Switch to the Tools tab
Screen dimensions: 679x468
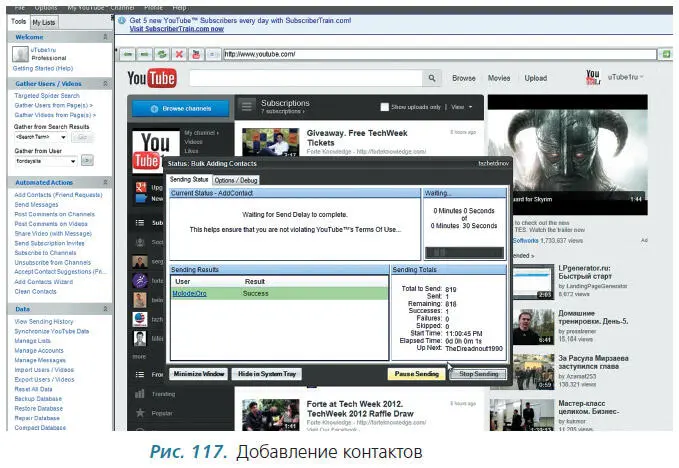pyautogui.click(x=19, y=22)
